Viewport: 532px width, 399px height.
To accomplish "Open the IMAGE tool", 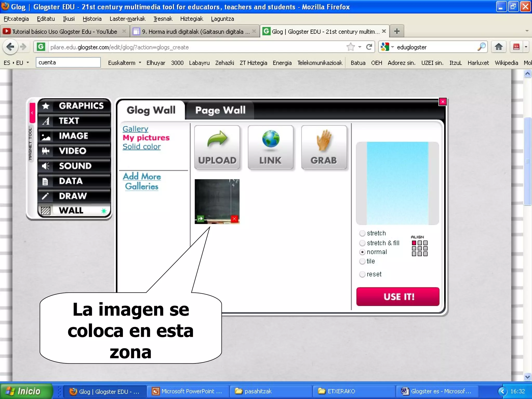I will pyautogui.click(x=74, y=136).
